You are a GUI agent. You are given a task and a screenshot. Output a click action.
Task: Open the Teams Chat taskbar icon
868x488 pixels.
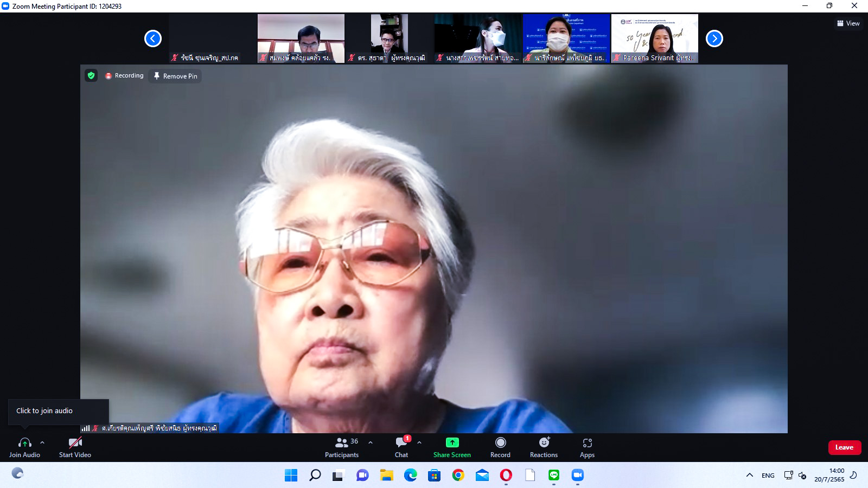362,476
